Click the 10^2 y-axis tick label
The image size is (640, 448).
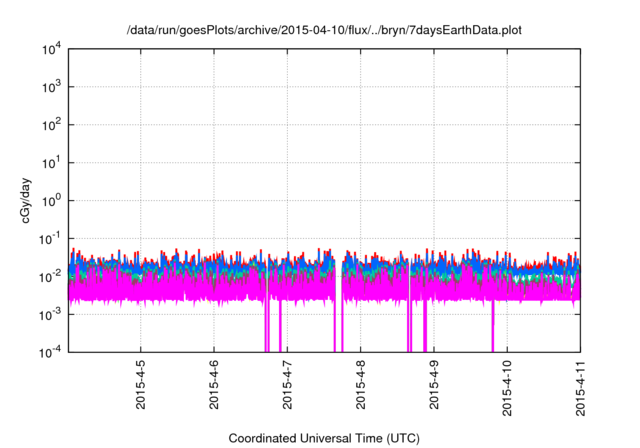tap(51, 125)
